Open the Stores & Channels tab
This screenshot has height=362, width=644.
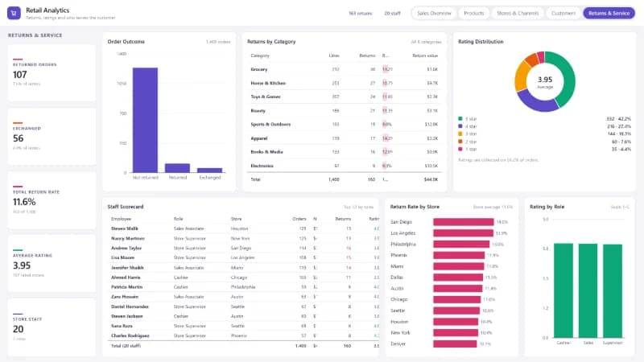click(x=518, y=13)
